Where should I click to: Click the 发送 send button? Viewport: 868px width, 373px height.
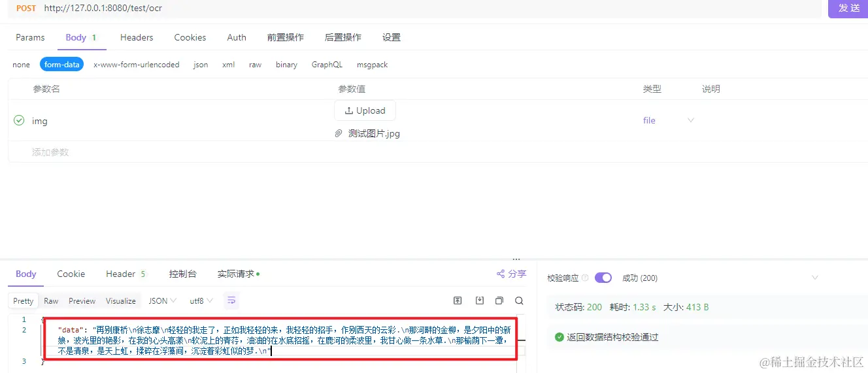[x=848, y=8]
